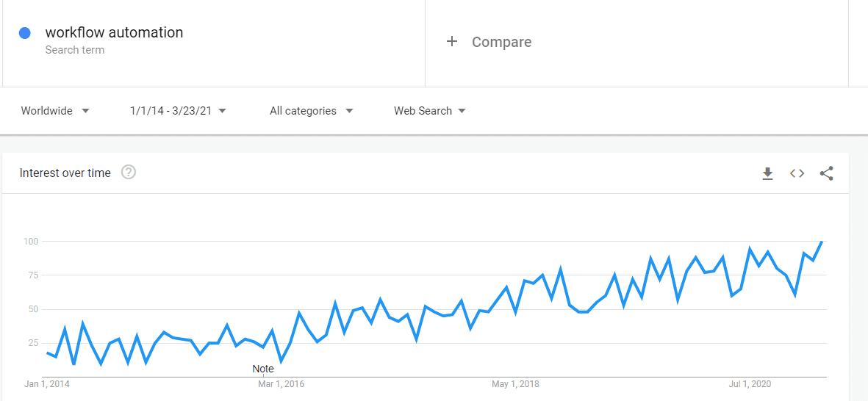This screenshot has height=401, width=868.
Task: Click the Jul 1, 2020 axis label
Action: tap(751, 384)
